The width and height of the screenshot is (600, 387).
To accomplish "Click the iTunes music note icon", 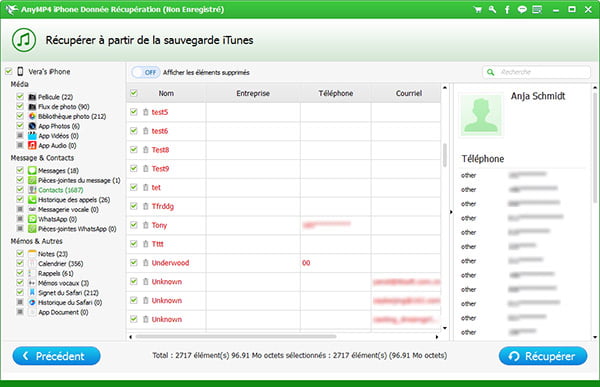I will coord(24,40).
